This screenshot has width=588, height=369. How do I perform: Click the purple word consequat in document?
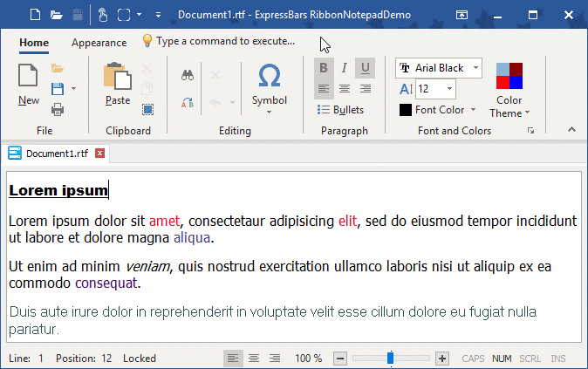pyautogui.click(x=106, y=283)
